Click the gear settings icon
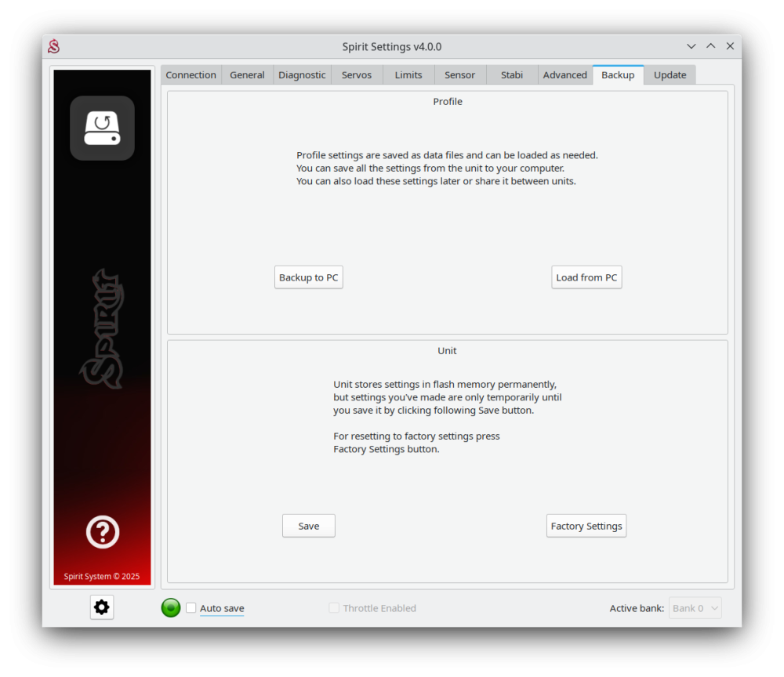 (x=102, y=607)
